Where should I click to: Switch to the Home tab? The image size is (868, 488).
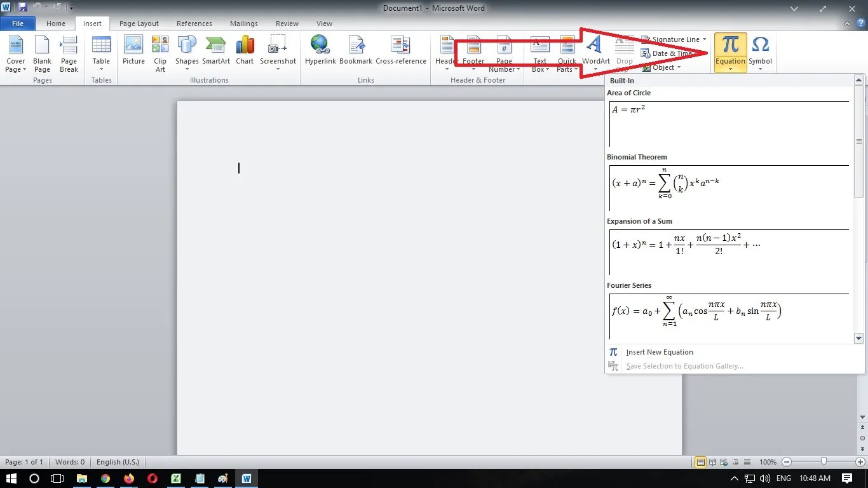56,24
